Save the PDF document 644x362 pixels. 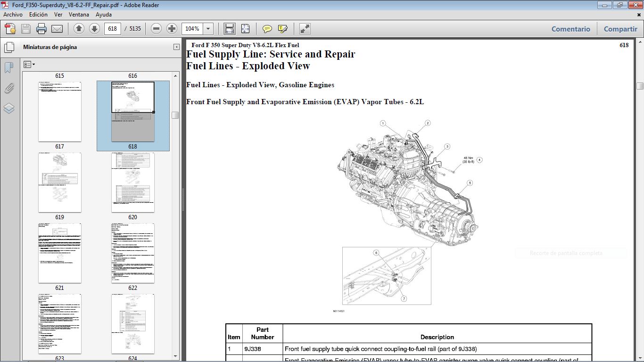25,29
